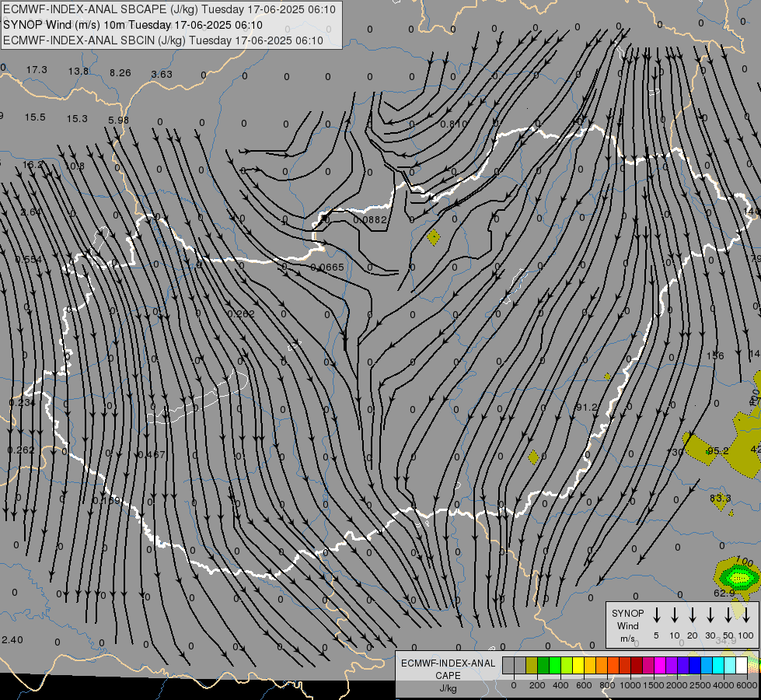This screenshot has width=761, height=700.
Task: Click the 200 tick label on CAPE scale
Action: coord(537,685)
